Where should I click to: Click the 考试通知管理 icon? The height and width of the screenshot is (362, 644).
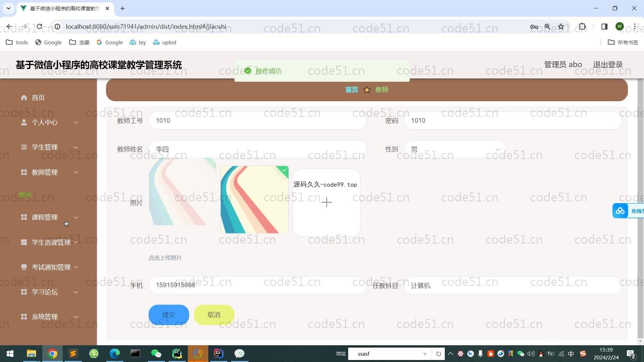point(24,267)
